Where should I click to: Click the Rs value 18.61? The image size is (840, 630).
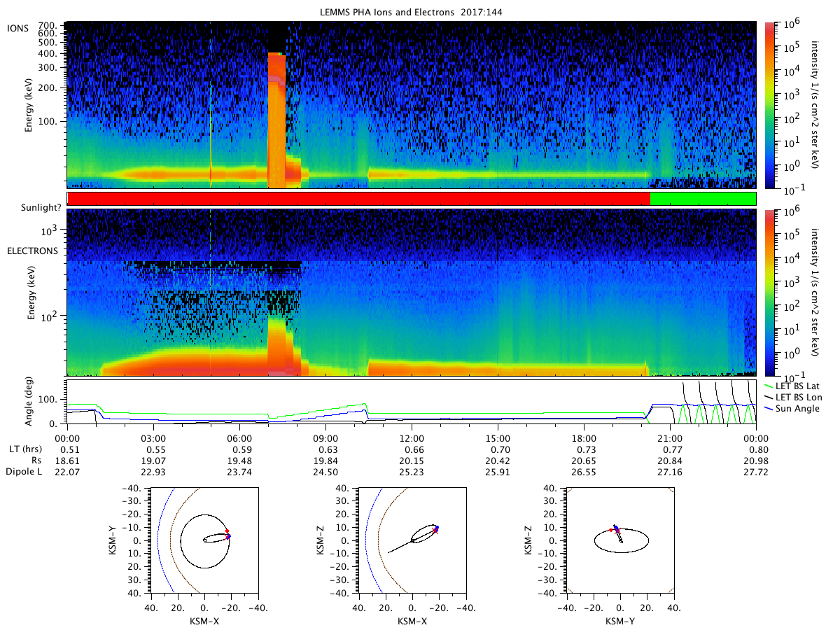(x=67, y=461)
